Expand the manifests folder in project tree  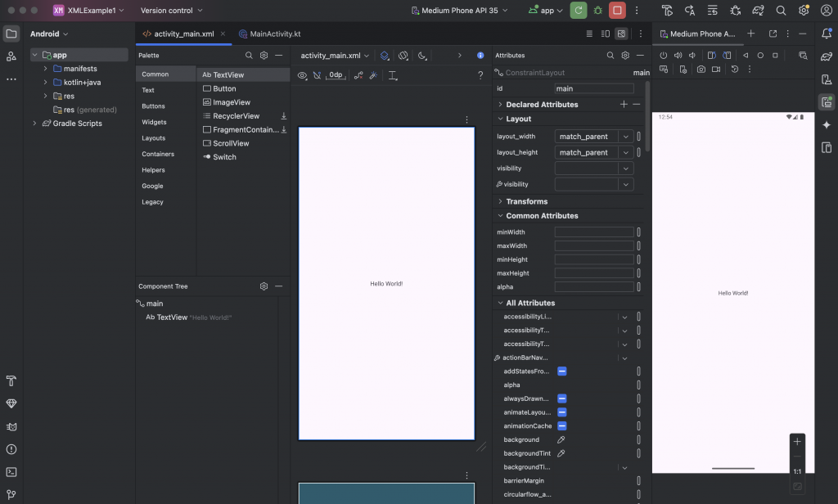(x=46, y=69)
